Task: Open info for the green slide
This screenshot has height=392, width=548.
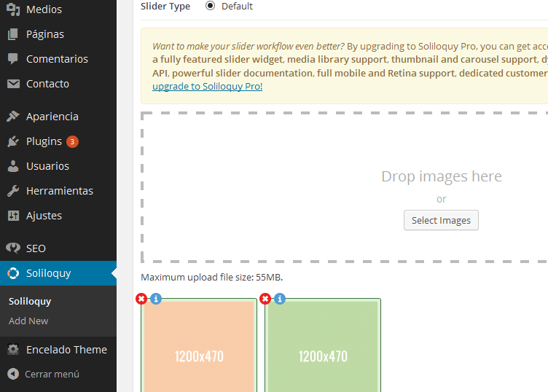Action: tap(280, 299)
